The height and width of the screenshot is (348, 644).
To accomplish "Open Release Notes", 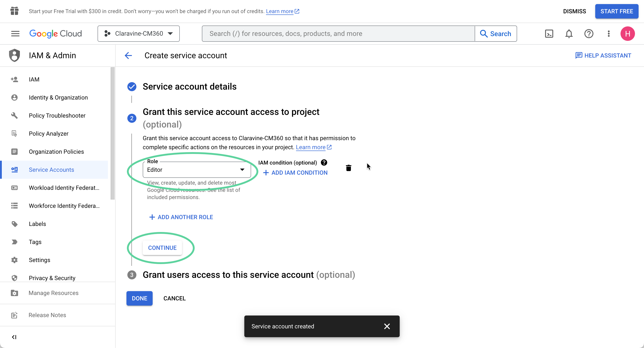I will 58,315.
